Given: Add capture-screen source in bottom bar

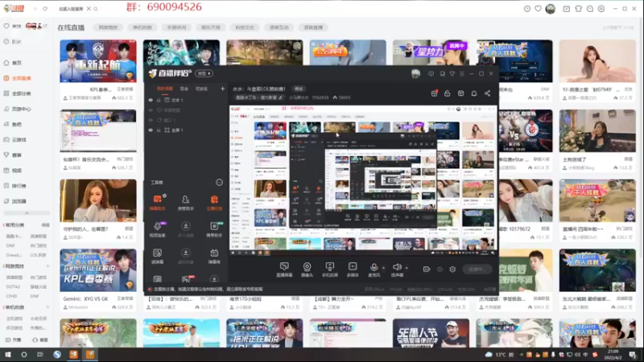Looking at the screenshot, I should (284, 269).
